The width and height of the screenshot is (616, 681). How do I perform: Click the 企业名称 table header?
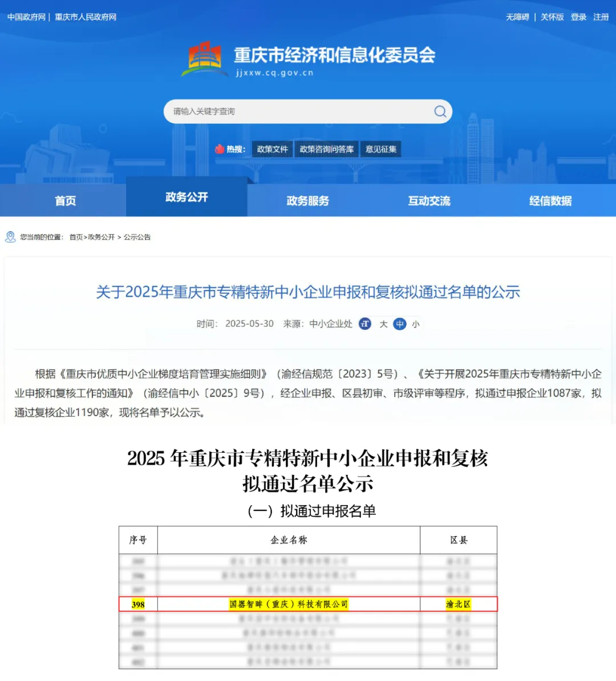289,540
